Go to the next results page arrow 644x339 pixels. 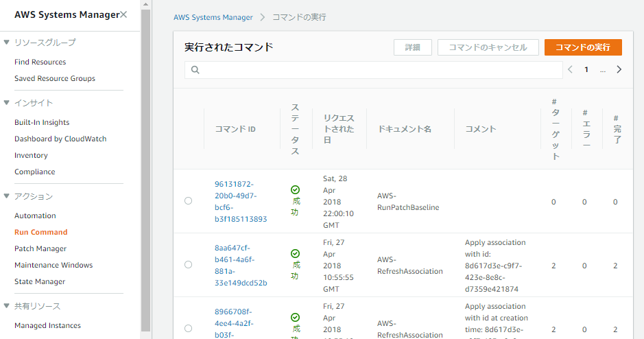tap(619, 69)
